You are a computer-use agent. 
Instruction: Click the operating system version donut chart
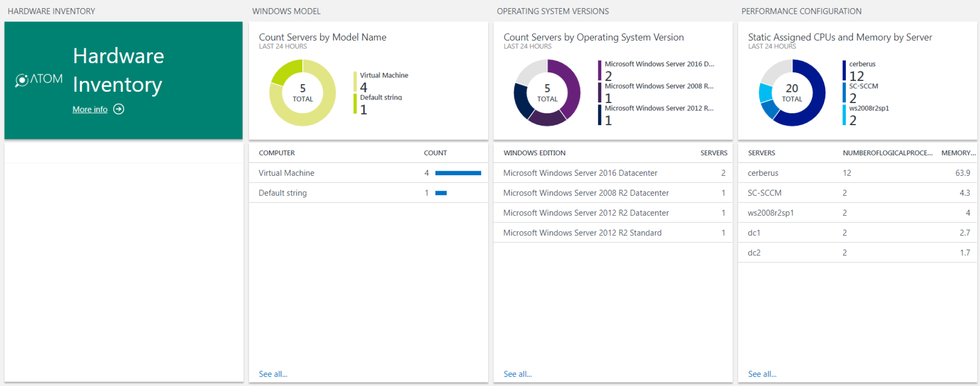tap(547, 93)
